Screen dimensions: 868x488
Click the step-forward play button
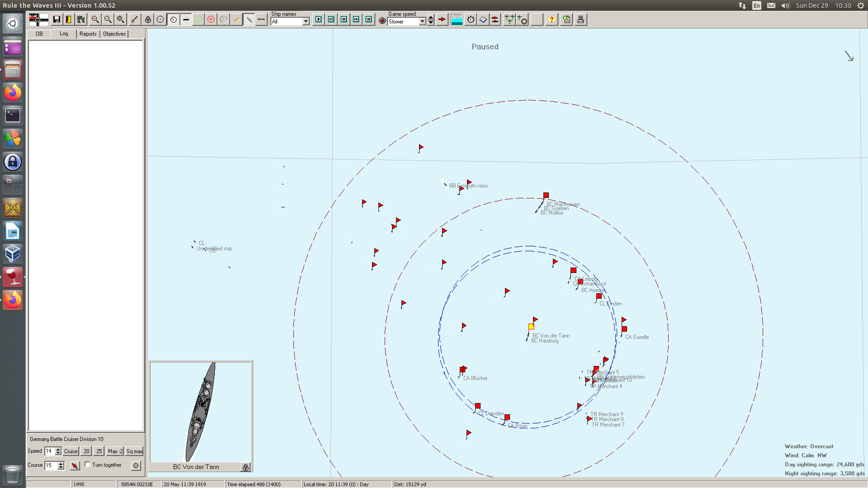[x=344, y=19]
